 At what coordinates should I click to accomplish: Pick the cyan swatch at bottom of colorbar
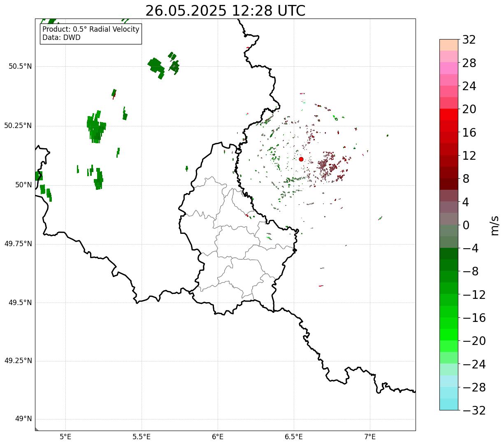(449, 404)
